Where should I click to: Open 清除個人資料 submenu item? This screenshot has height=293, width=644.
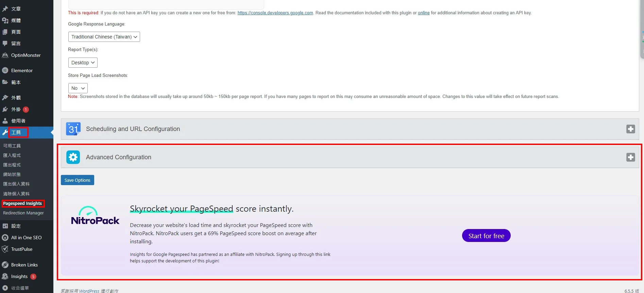16,194
